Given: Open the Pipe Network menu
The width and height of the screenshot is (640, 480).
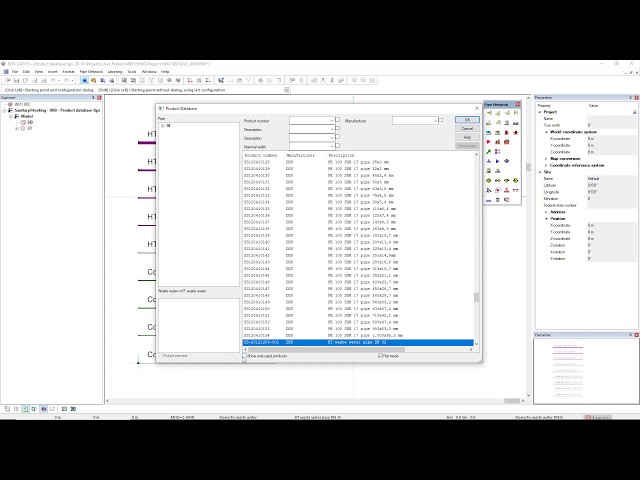Looking at the screenshot, I should coord(91,71).
